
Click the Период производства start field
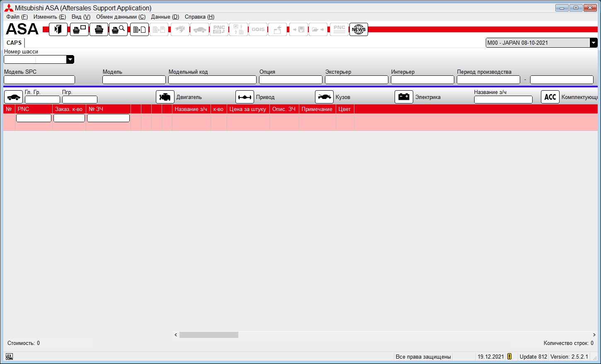488,80
